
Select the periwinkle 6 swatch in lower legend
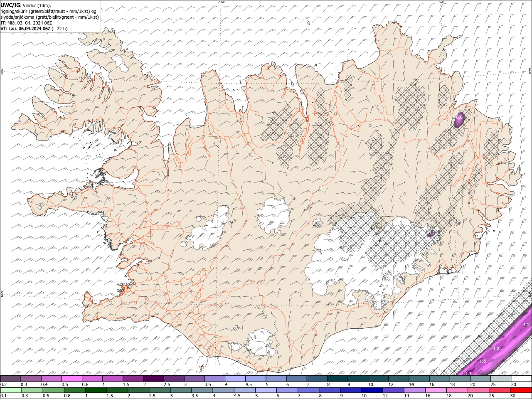click(x=287, y=390)
